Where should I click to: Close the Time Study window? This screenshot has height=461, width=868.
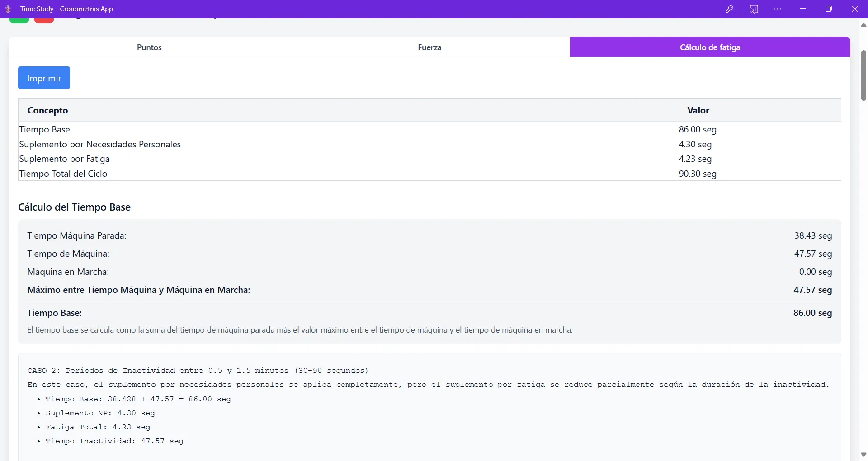coord(855,9)
